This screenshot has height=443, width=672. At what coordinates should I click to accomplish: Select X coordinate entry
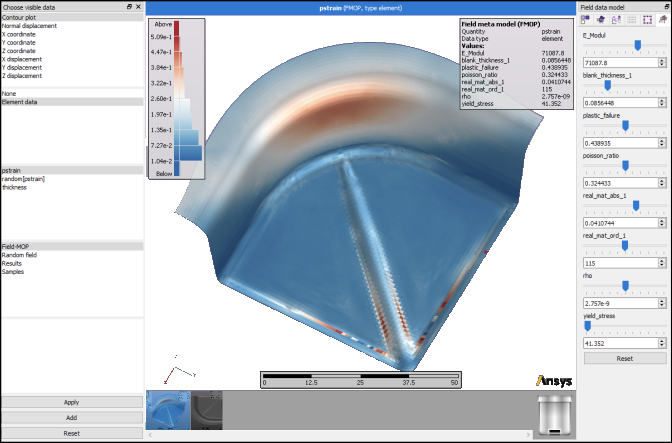click(72, 34)
